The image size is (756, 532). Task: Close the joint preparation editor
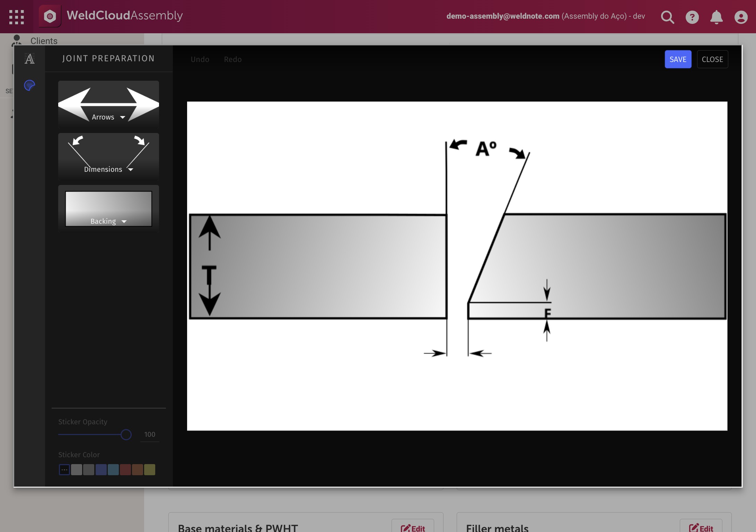pyautogui.click(x=712, y=59)
